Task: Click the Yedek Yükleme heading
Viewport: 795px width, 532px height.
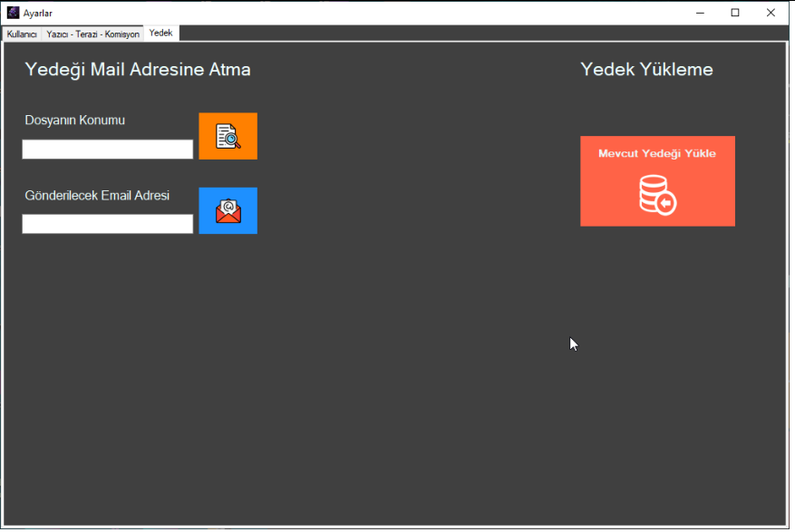Action: click(x=646, y=70)
